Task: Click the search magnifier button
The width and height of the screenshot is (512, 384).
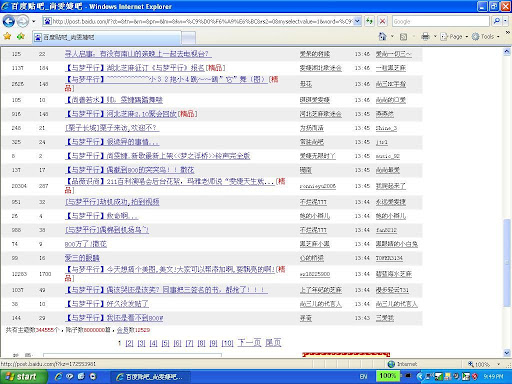Action: click(497, 21)
